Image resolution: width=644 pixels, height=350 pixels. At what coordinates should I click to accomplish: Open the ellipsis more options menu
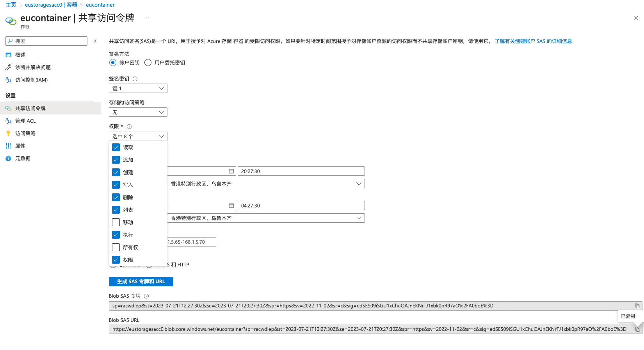[x=147, y=18]
